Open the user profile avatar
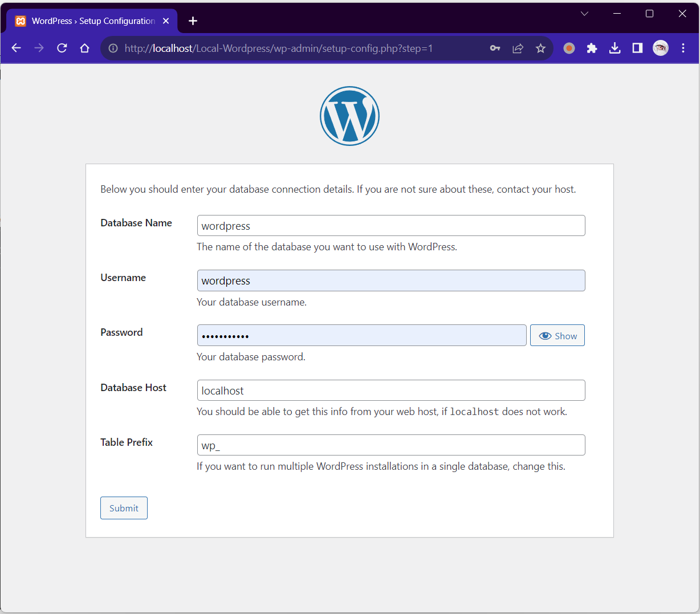The width and height of the screenshot is (700, 614). [x=661, y=48]
